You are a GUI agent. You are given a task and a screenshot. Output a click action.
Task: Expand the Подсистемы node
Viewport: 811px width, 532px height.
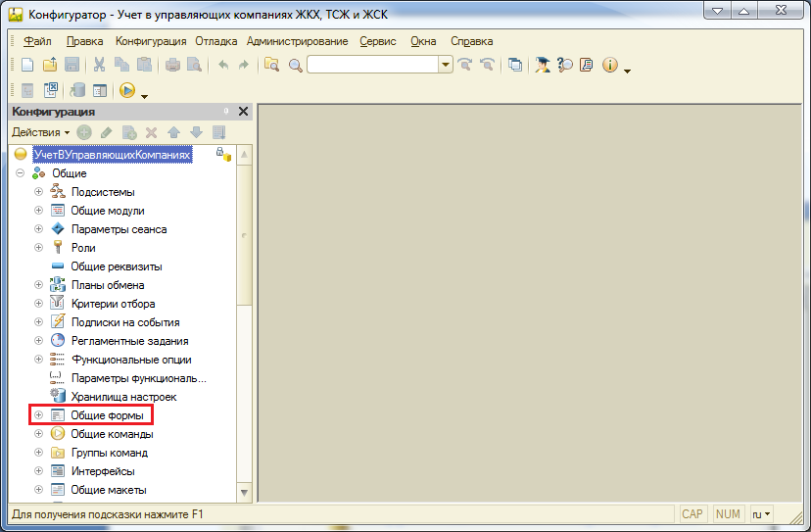pyautogui.click(x=39, y=191)
